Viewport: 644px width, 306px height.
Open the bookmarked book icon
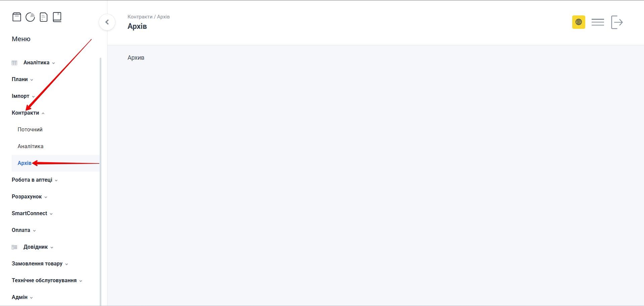tap(57, 17)
